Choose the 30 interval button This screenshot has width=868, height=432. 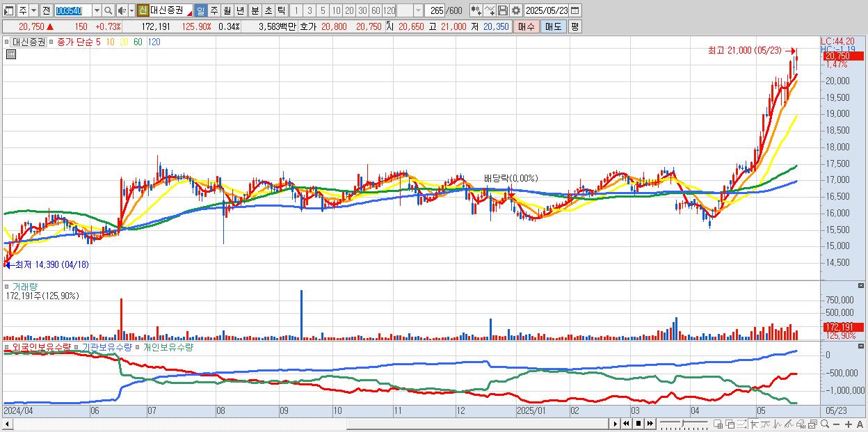[362, 10]
